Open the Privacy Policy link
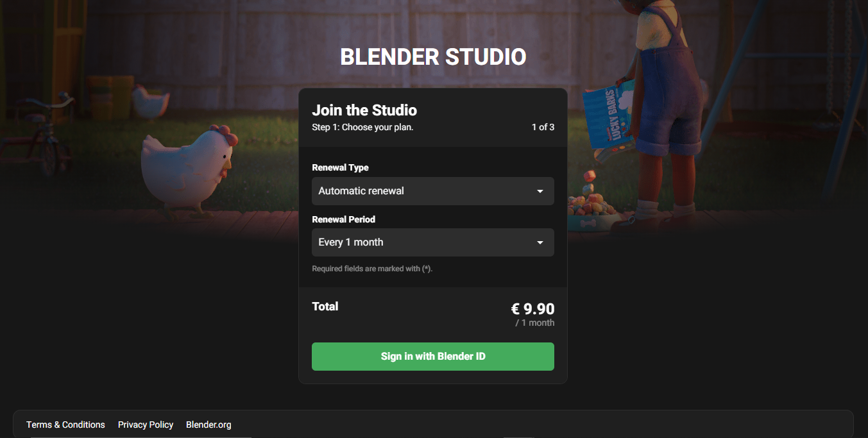 (146, 425)
